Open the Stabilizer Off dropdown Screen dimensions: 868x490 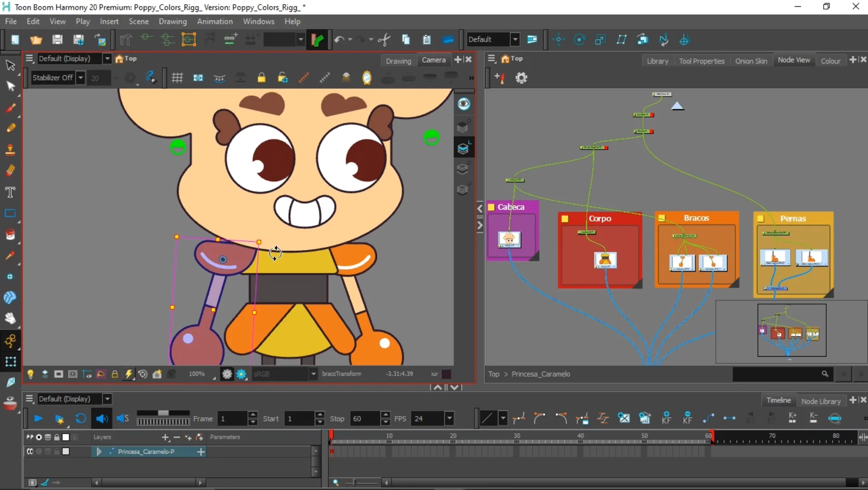pos(80,78)
